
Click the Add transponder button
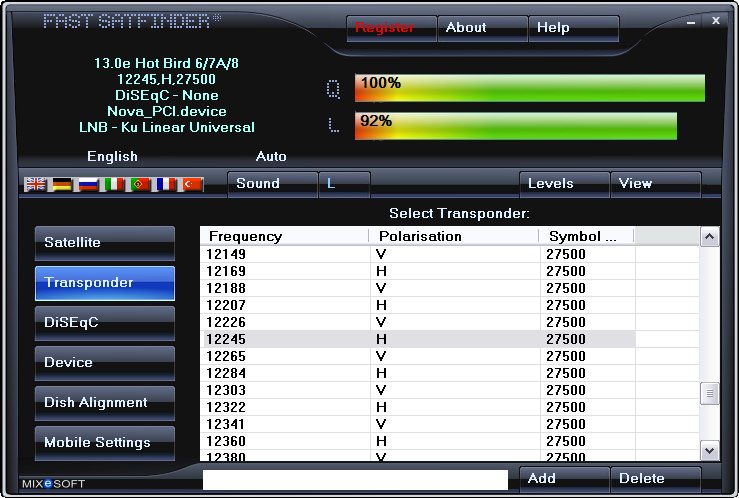coord(565,479)
